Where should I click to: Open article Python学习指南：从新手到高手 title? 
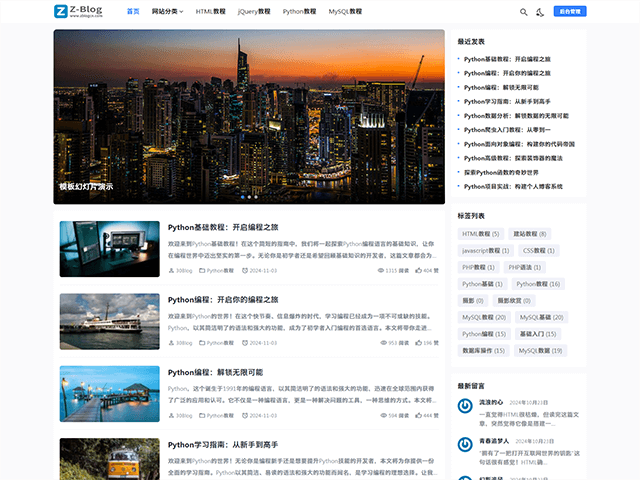(x=223, y=445)
